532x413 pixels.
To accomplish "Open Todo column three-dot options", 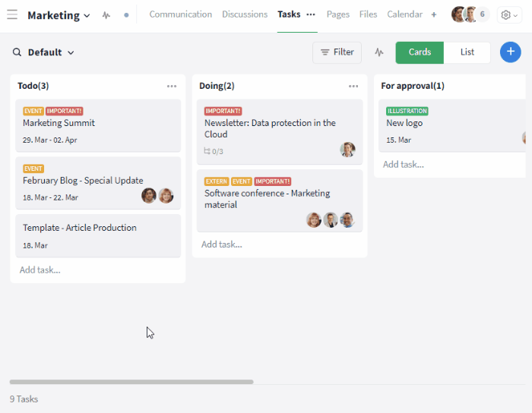I will click(x=172, y=86).
